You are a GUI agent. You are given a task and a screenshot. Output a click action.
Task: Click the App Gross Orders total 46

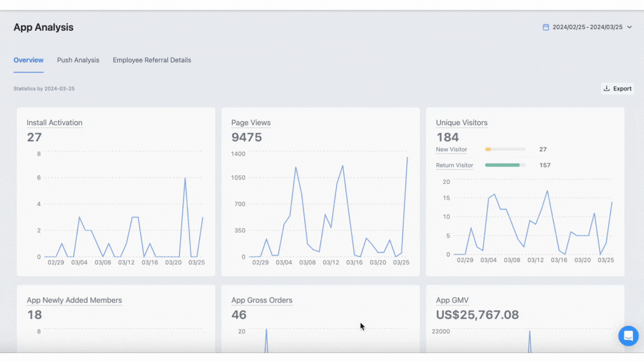239,315
